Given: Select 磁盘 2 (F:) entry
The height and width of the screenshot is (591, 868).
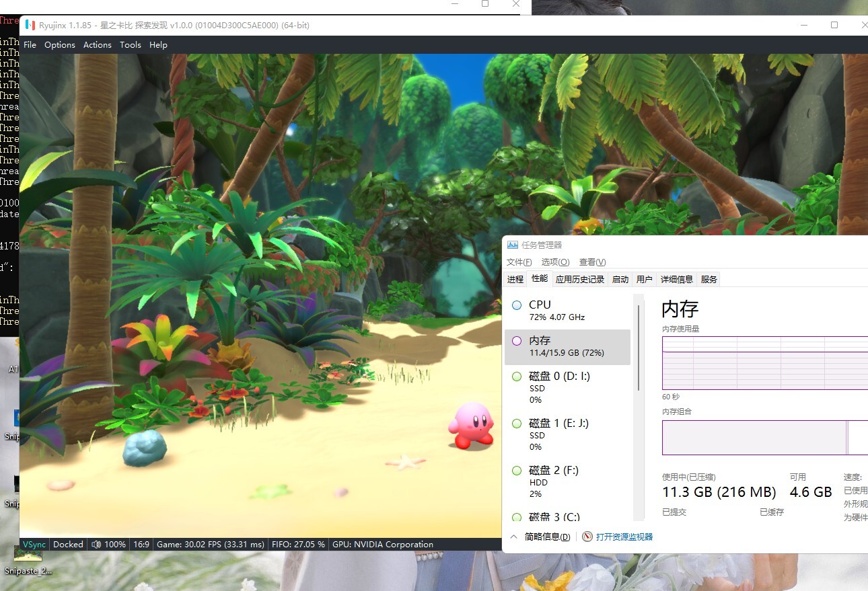Looking at the screenshot, I should [x=567, y=482].
